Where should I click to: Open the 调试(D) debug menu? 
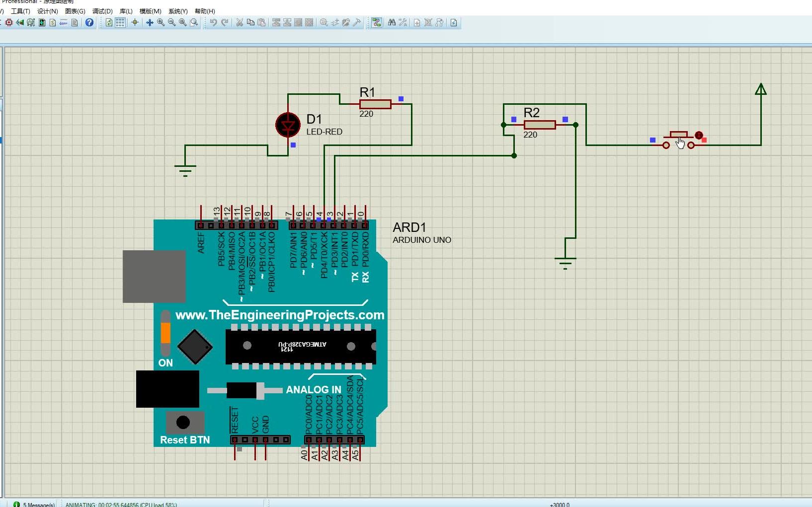tap(102, 11)
